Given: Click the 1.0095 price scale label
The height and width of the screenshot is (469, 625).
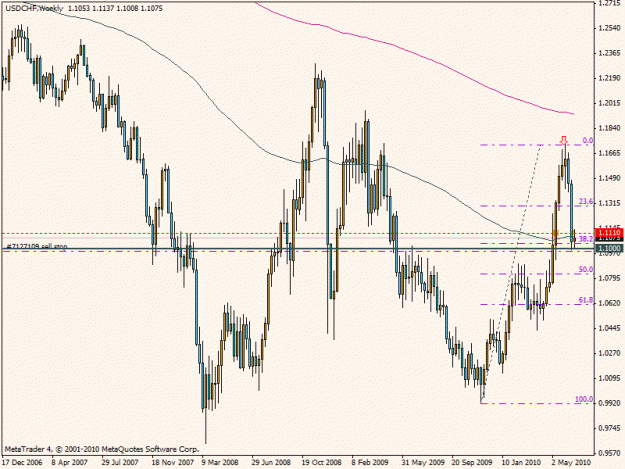Looking at the screenshot, I should click(x=610, y=378).
